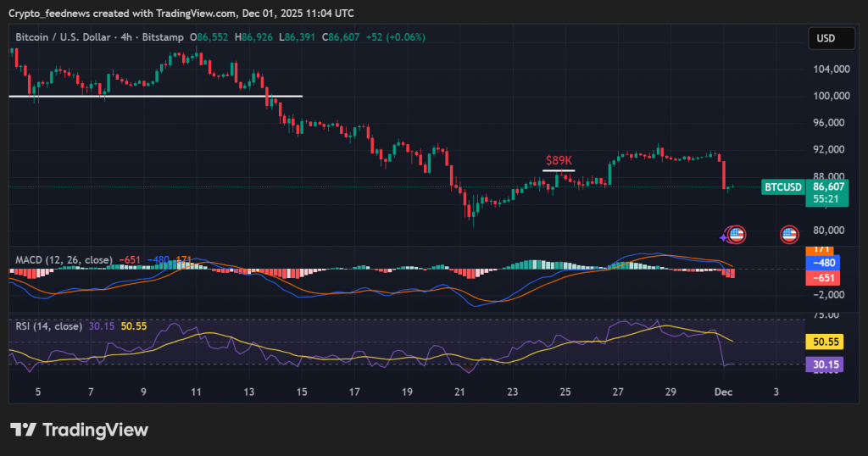Click the purple 30.15 in the RSI legend
The width and height of the screenshot is (868, 456).
point(102,326)
